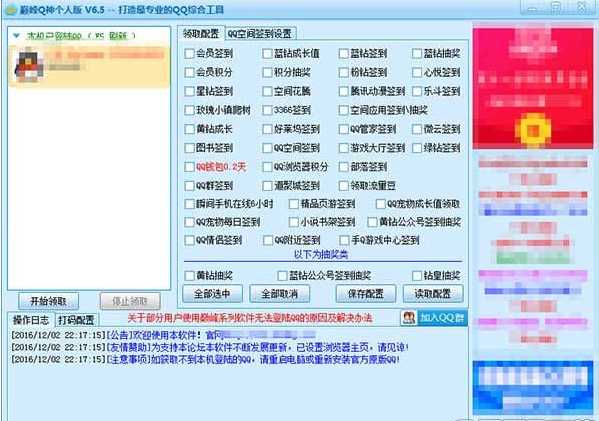This screenshot has height=421, width=599.
Task: Enable QQ附近签到 checkbox
Action: (268, 240)
